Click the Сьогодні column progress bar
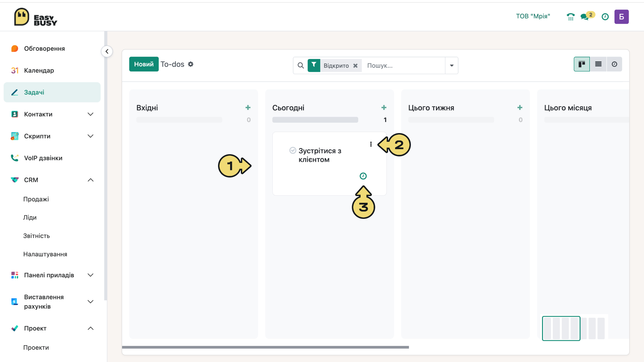Image resolution: width=644 pixels, height=362 pixels. click(x=315, y=120)
